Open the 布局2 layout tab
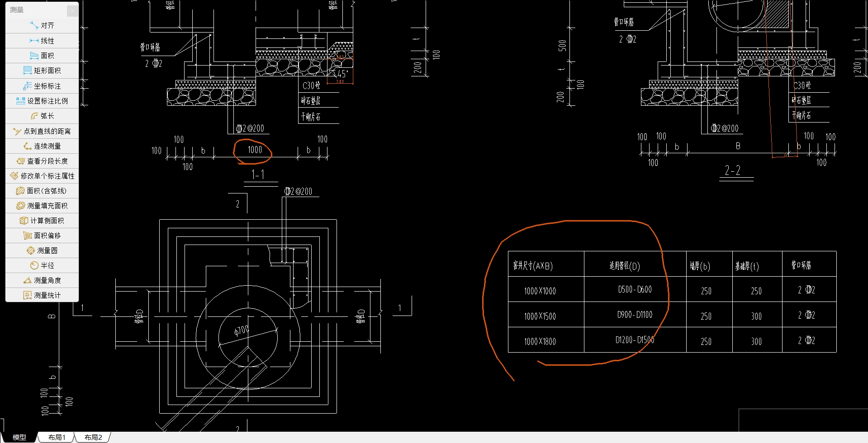 (93, 438)
